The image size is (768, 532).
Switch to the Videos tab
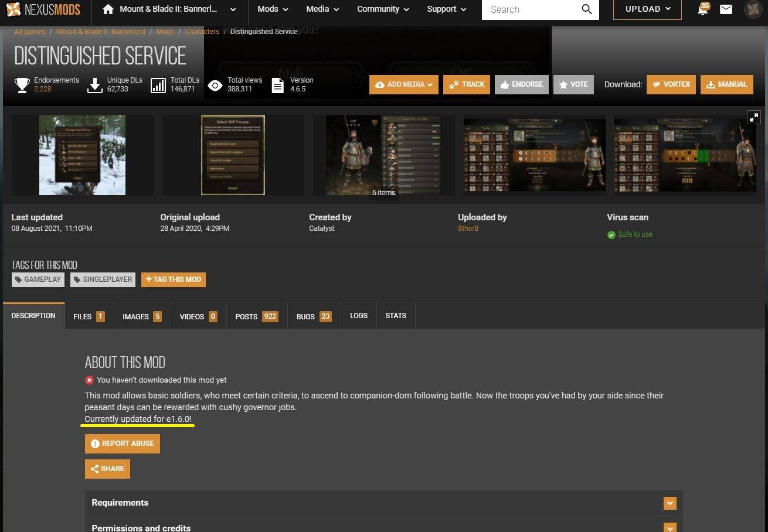(x=198, y=316)
